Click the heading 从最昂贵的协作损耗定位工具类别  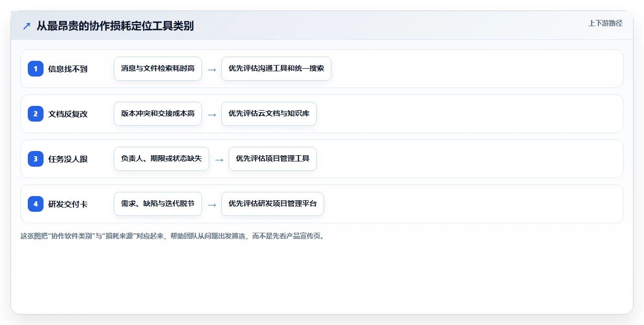point(115,26)
